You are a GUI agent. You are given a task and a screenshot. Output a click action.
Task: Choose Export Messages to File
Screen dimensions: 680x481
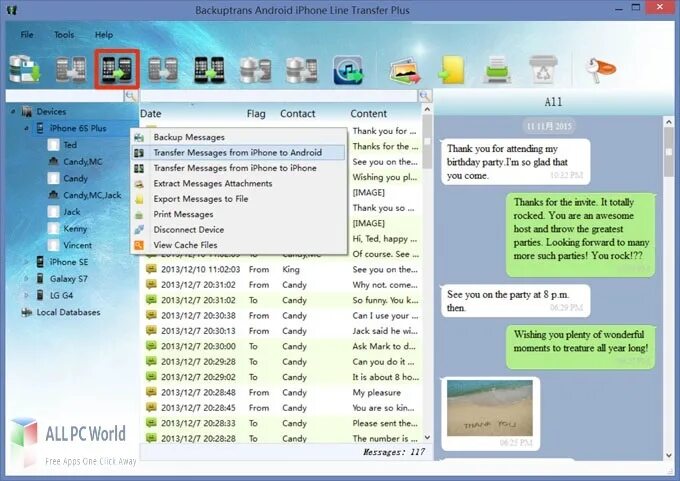pos(239,199)
